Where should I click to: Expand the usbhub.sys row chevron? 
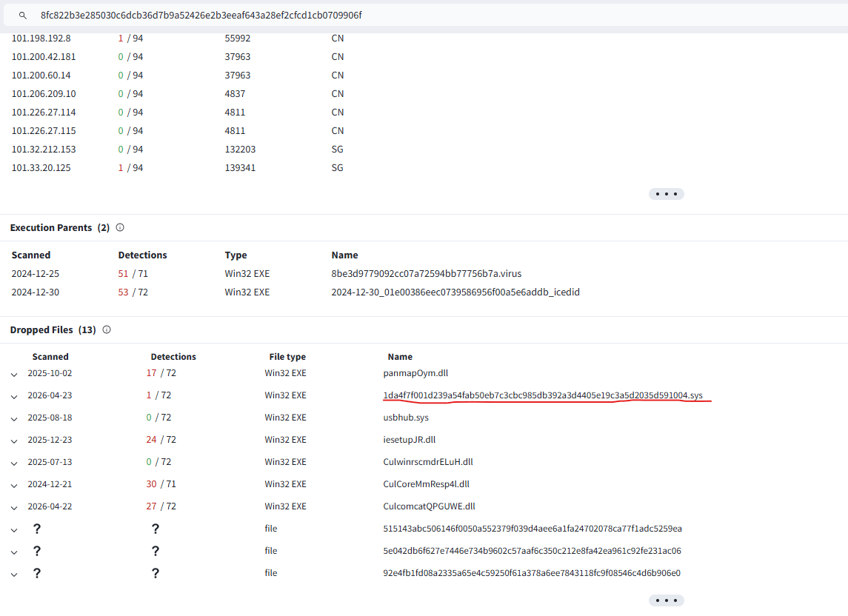pyautogui.click(x=14, y=418)
